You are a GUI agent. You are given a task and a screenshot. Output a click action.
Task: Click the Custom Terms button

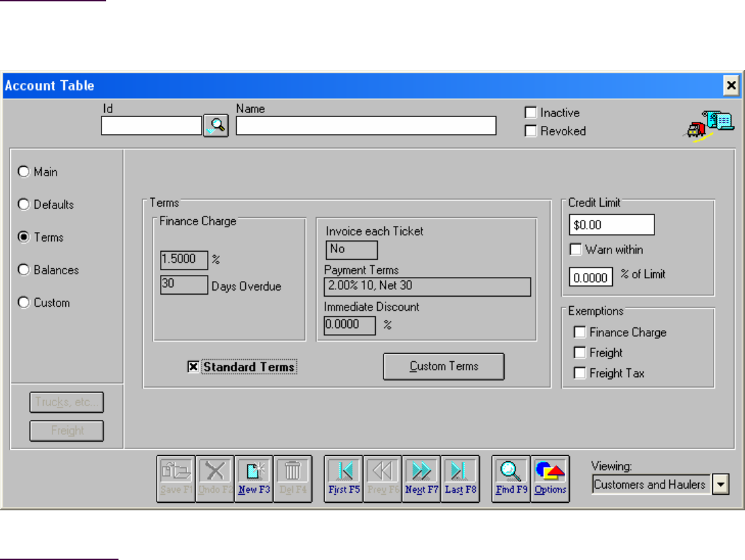pos(444,366)
